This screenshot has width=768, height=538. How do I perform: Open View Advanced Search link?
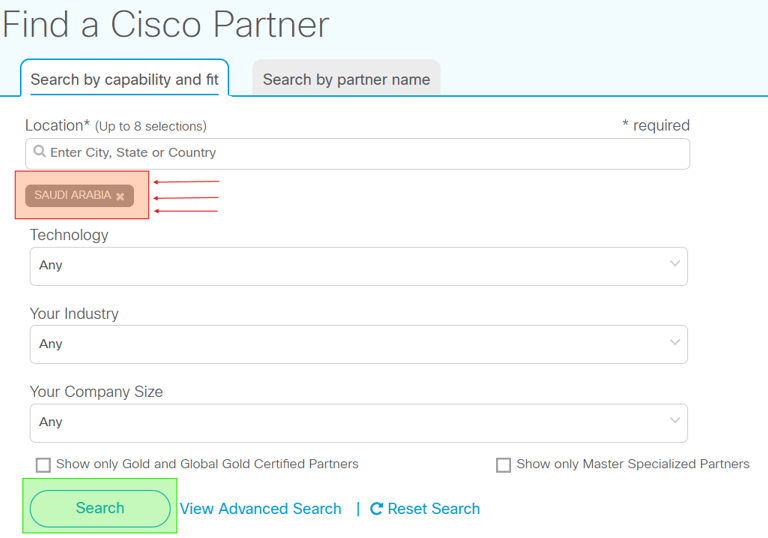[x=261, y=509]
